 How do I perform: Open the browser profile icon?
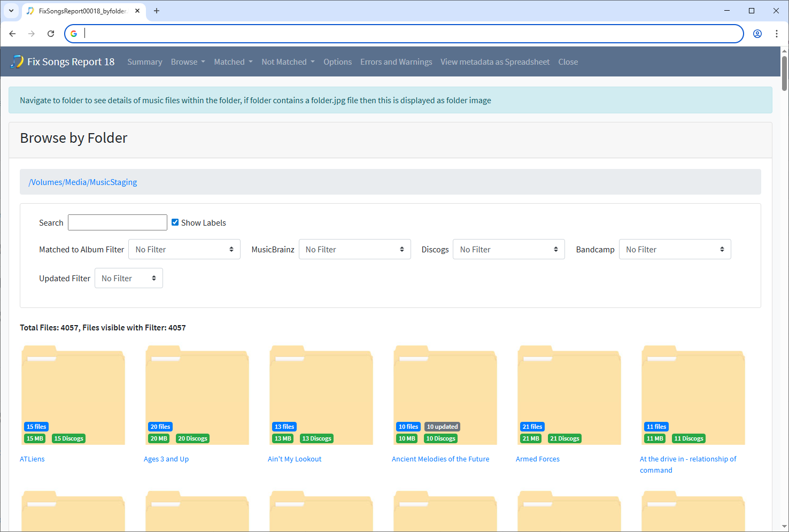coord(757,34)
